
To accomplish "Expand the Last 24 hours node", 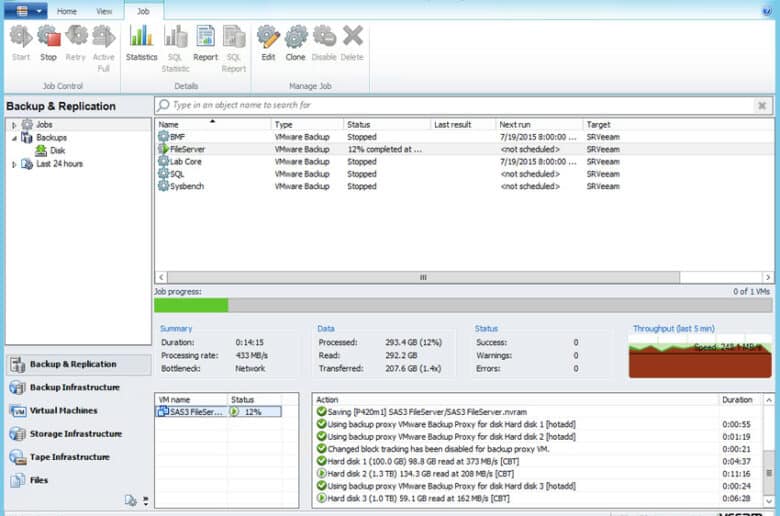I will (14, 164).
